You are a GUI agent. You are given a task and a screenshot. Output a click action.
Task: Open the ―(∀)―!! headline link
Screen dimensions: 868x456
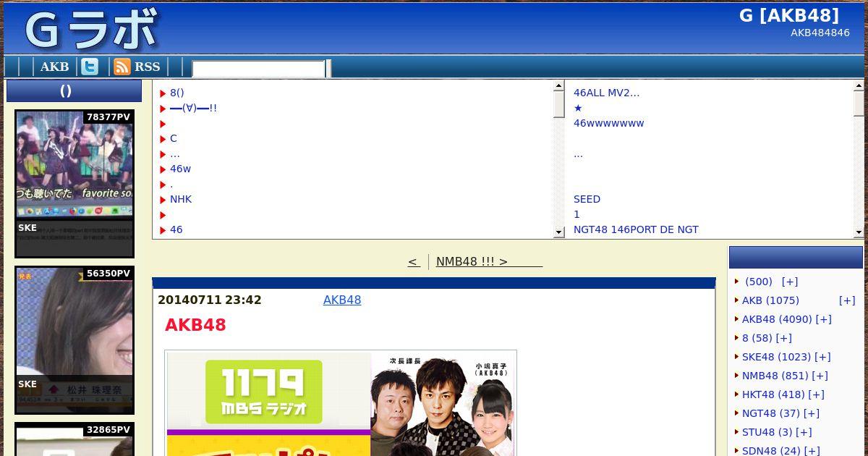pos(193,108)
